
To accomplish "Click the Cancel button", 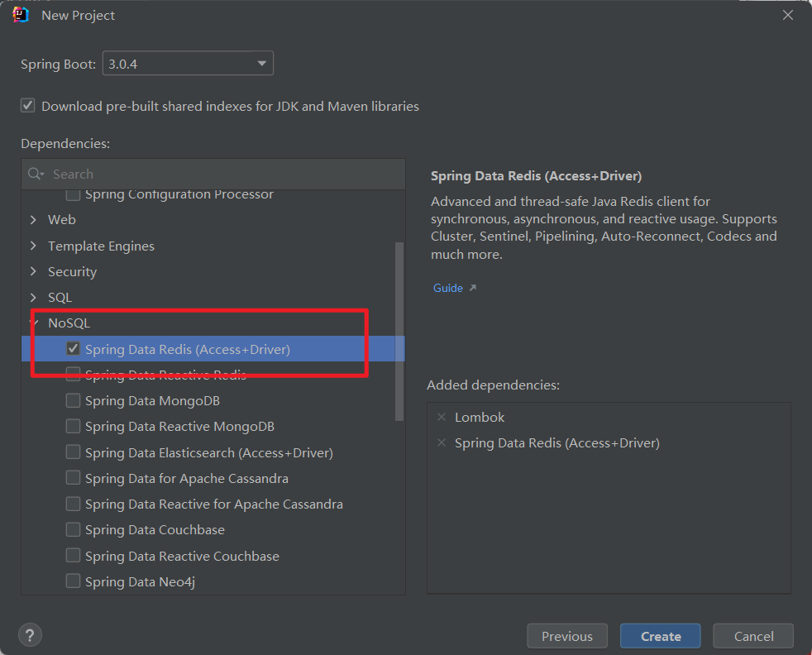I will [x=753, y=636].
